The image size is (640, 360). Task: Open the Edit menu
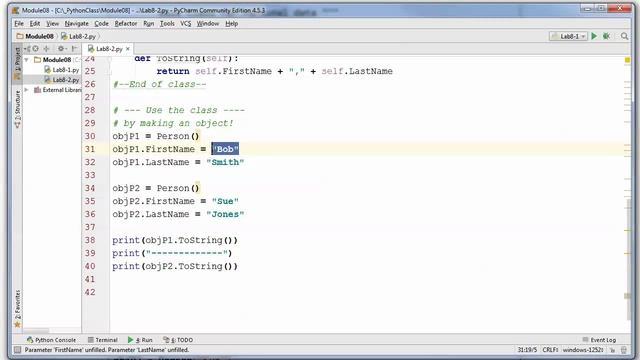[35, 24]
